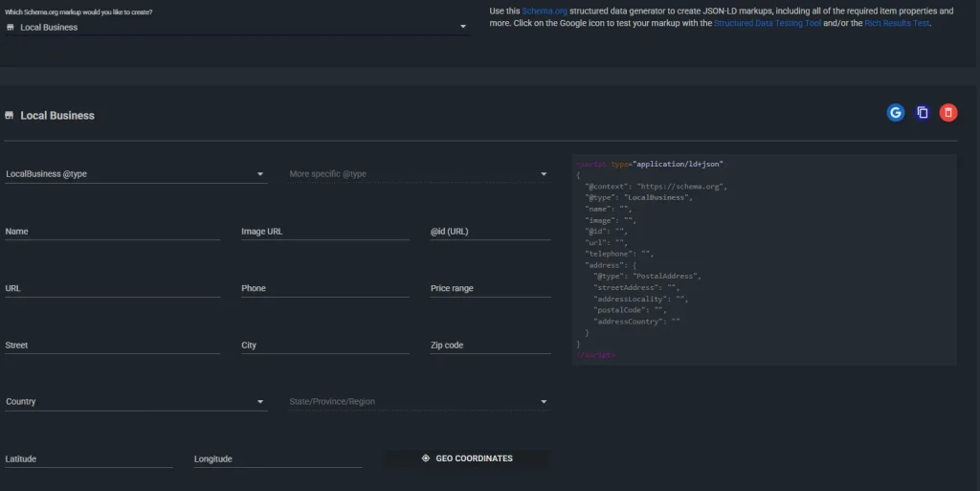Open the Country dropdown
This screenshot has width=980, height=491.
tap(136, 402)
